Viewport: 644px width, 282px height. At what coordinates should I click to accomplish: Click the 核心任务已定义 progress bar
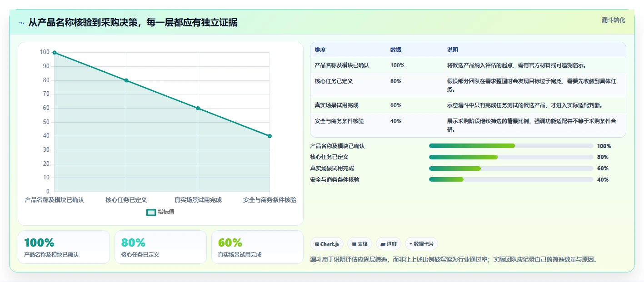coord(511,157)
